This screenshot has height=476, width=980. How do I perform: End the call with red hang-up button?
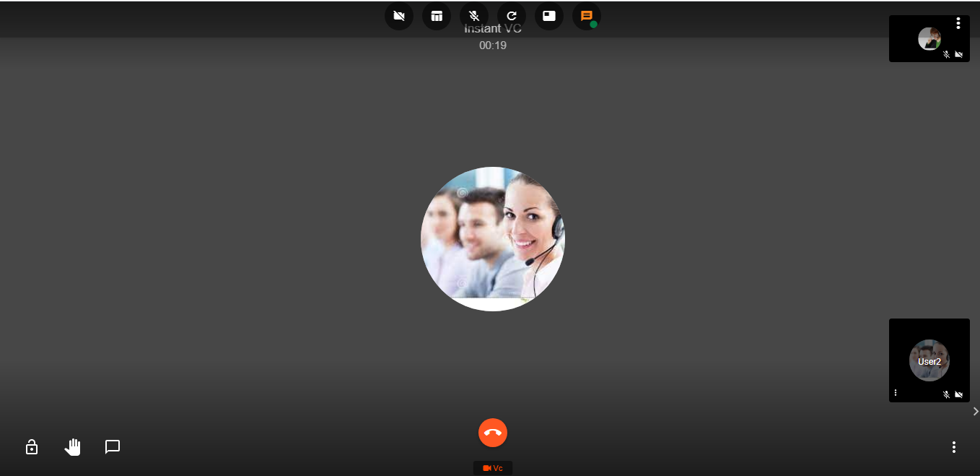pos(493,433)
